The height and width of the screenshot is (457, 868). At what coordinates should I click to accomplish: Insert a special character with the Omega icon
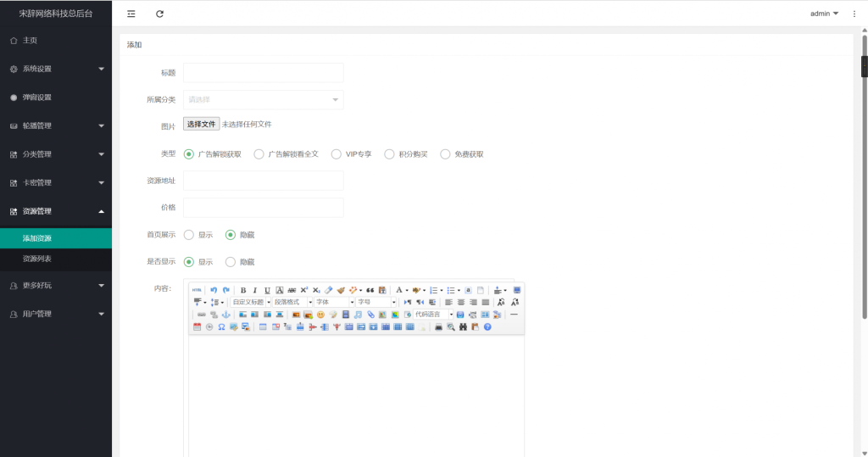[220, 326]
